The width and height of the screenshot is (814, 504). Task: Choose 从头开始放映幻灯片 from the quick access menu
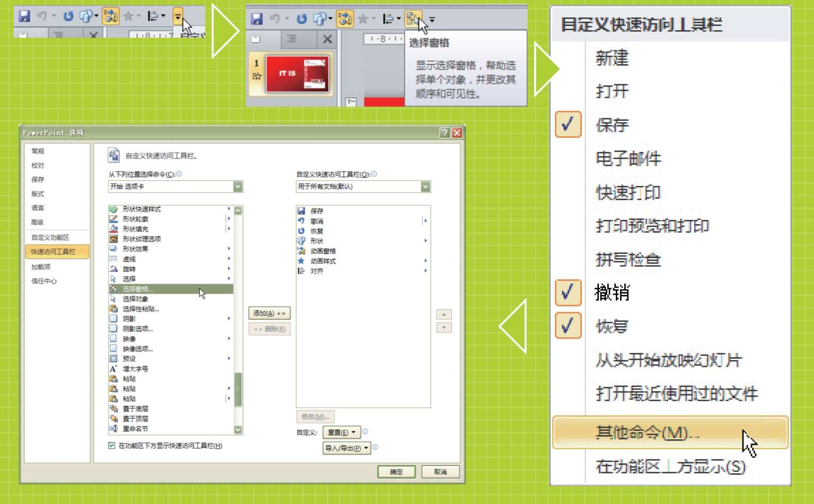click(x=669, y=360)
